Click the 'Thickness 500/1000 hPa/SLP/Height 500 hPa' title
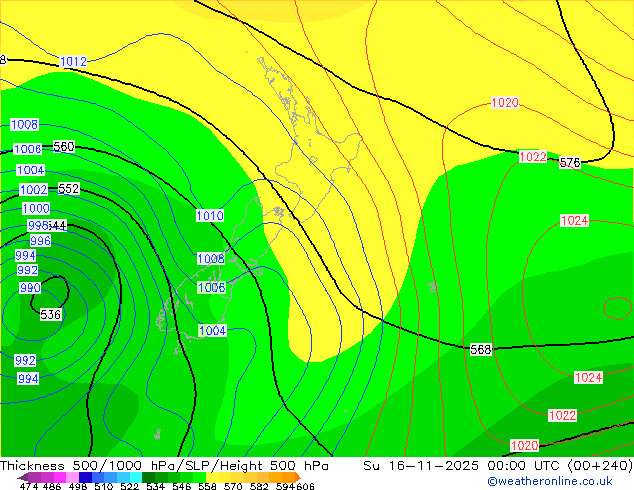Image resolution: width=634 pixels, height=490 pixels. (x=164, y=466)
